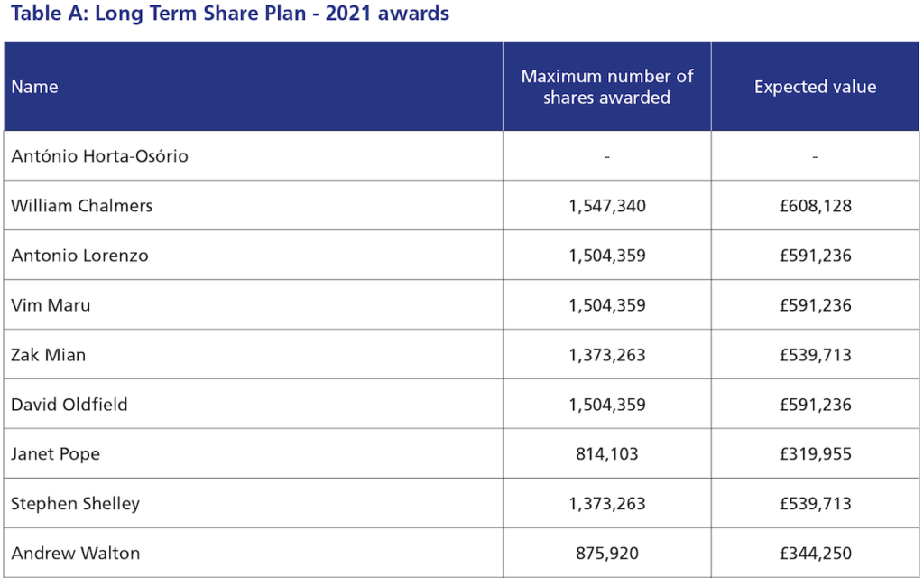Click the Vim Maru name cell
The height and width of the screenshot is (578, 924).
(51, 305)
